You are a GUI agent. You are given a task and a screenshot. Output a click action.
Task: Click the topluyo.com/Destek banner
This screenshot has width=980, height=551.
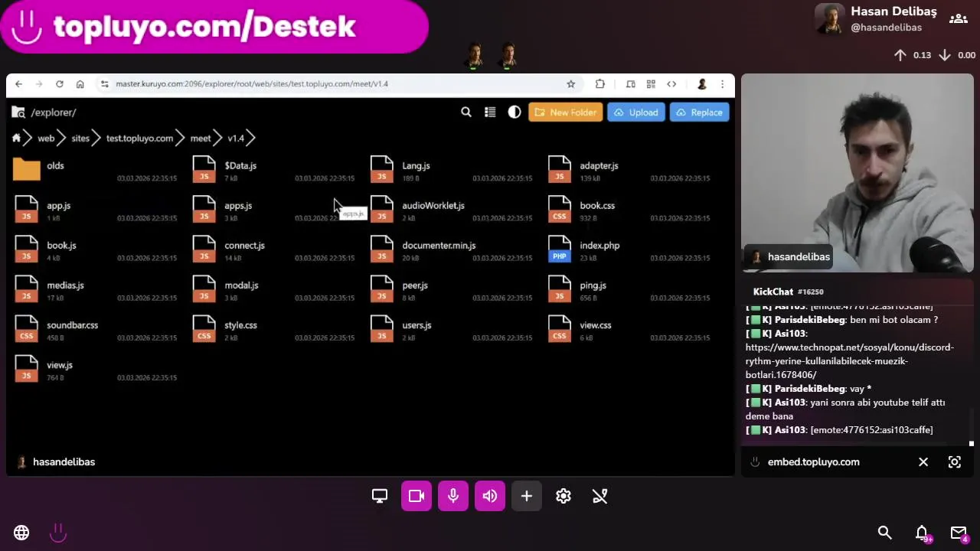click(x=214, y=27)
